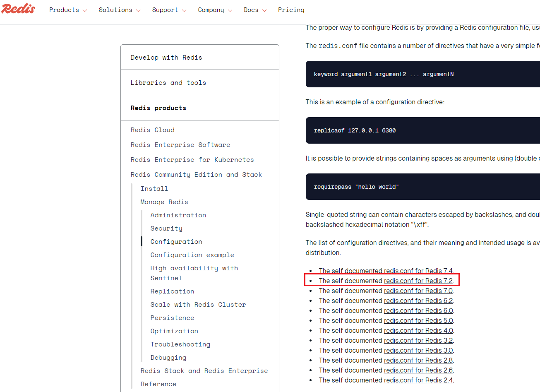
Task: Open Redis Stack and Redis Enterprise
Action: pyautogui.click(x=204, y=371)
